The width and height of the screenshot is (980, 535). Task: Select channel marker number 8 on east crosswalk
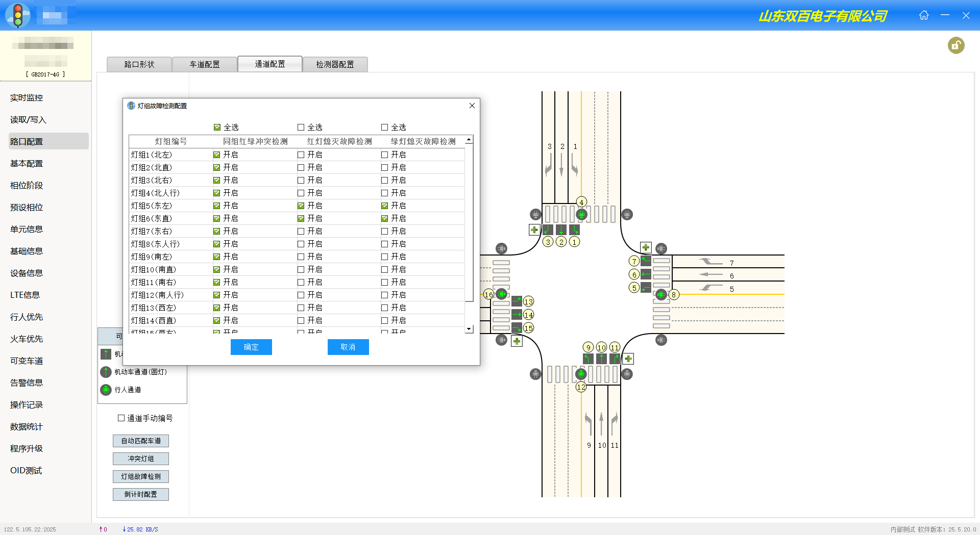pos(674,295)
